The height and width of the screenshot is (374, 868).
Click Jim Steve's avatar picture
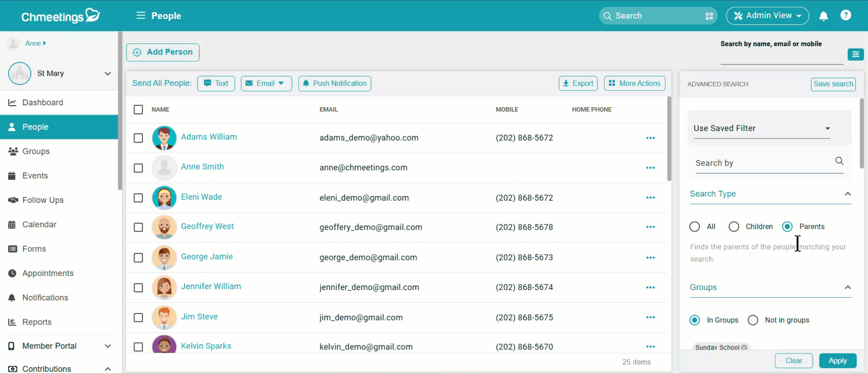(x=164, y=317)
